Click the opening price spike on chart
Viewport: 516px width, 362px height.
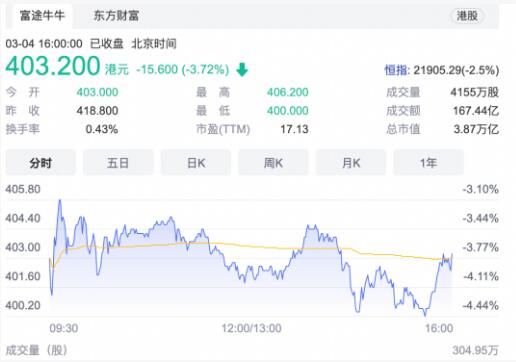click(60, 201)
